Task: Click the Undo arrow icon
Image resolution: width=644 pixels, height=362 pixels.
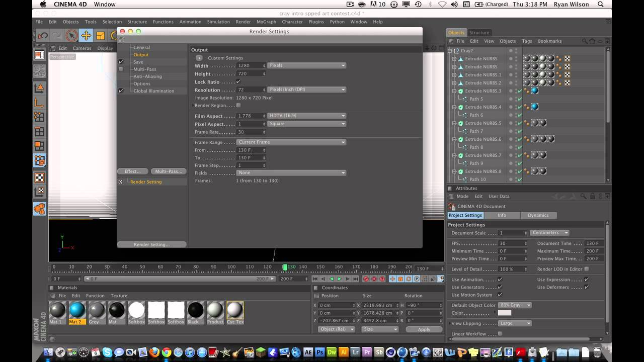Action: [x=43, y=35]
